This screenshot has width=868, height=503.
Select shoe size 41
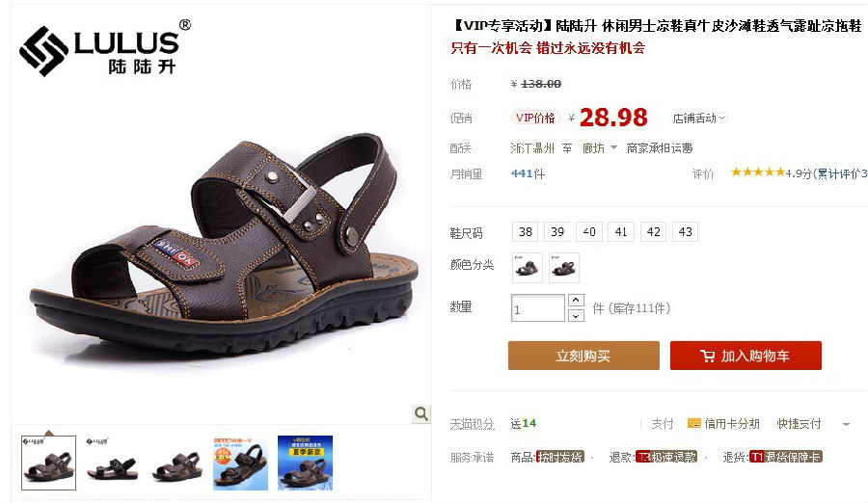621,232
